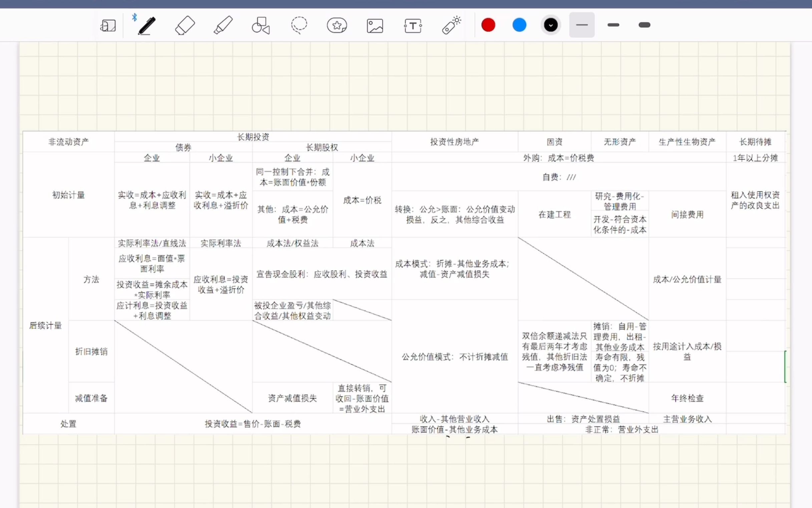Click the 方法 row label

click(x=91, y=279)
